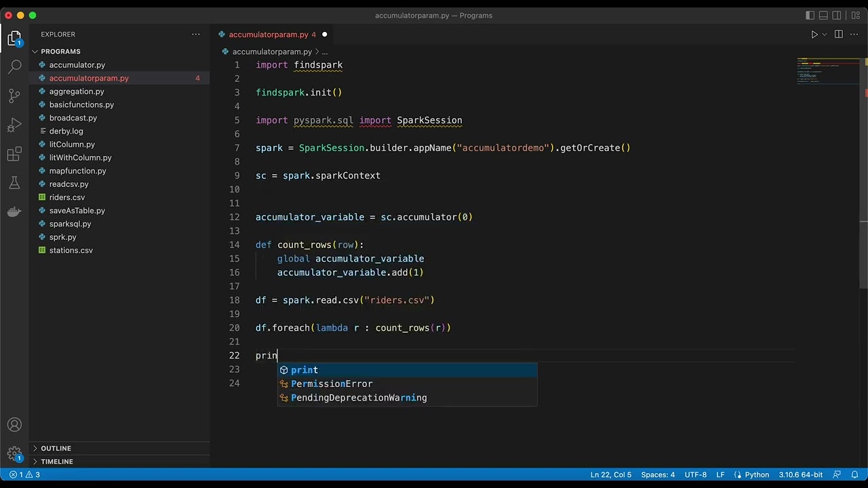Open riders.csv file

tap(66, 197)
